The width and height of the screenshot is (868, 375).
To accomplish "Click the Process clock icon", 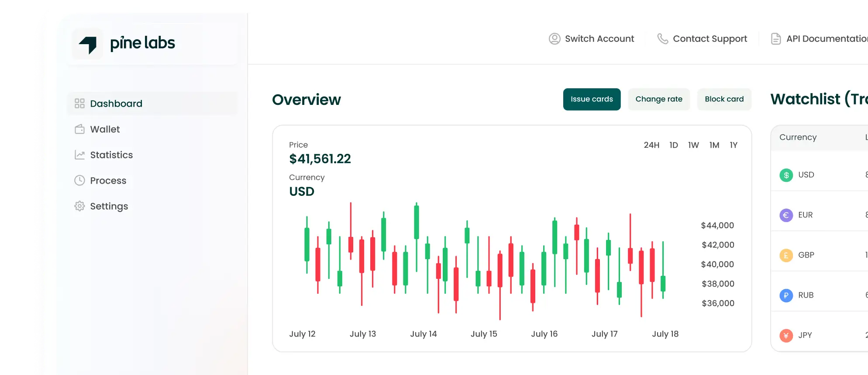I will pos(79,181).
